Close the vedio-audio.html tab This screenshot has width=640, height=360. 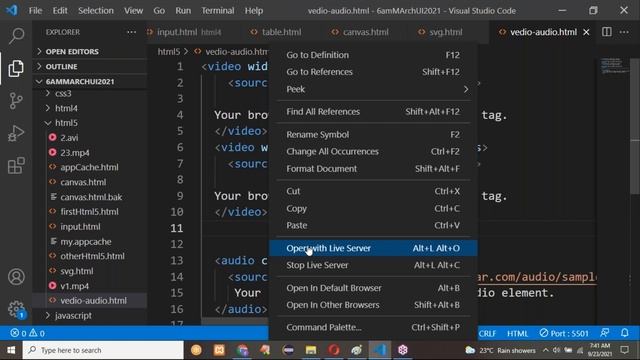[587, 32]
